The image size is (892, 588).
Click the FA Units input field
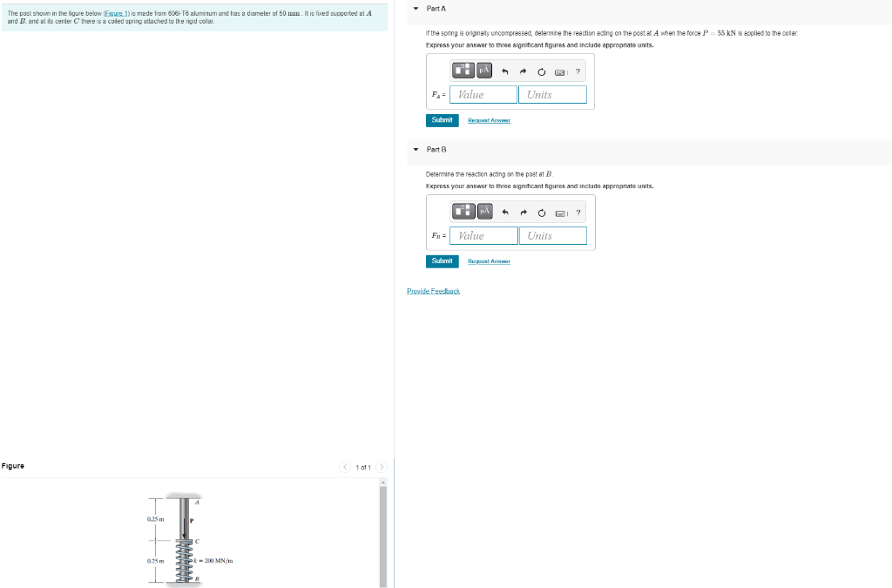click(552, 94)
